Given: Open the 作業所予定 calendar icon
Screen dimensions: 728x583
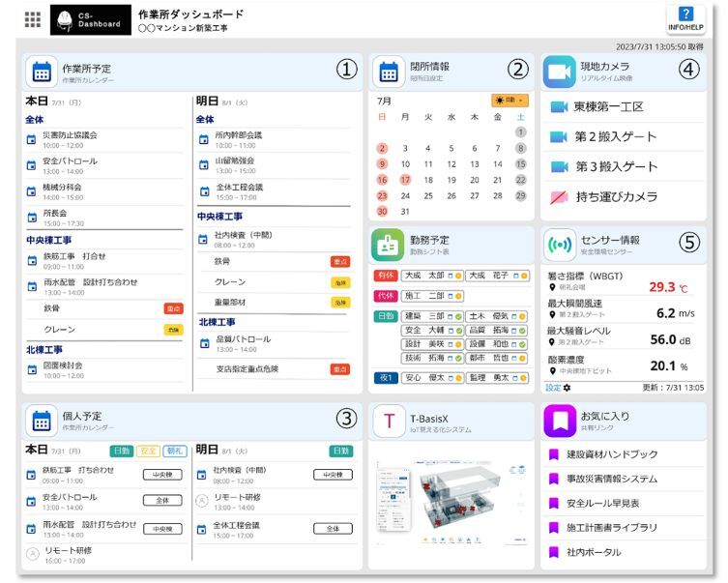Looking at the screenshot, I should click(x=42, y=72).
